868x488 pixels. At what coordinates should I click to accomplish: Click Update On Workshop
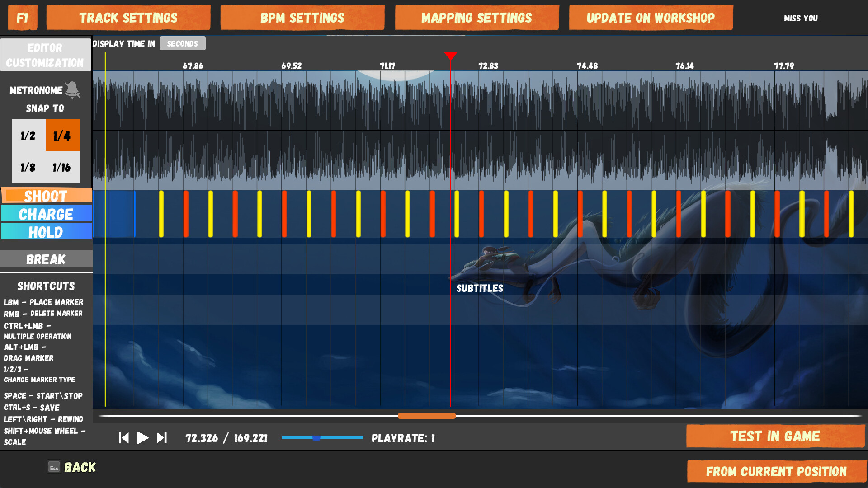tap(651, 17)
